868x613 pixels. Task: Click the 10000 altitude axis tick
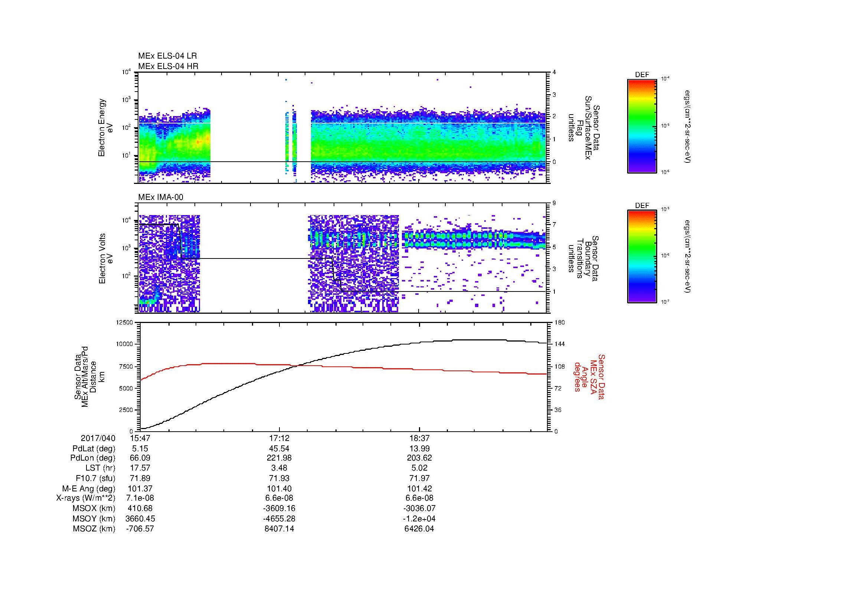[124, 344]
